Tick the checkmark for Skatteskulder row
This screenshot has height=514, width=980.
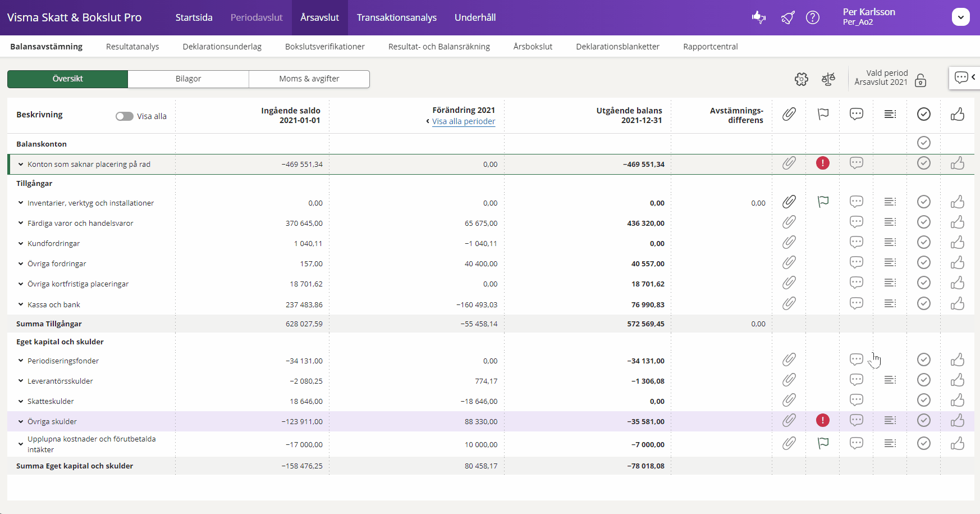[x=923, y=401]
